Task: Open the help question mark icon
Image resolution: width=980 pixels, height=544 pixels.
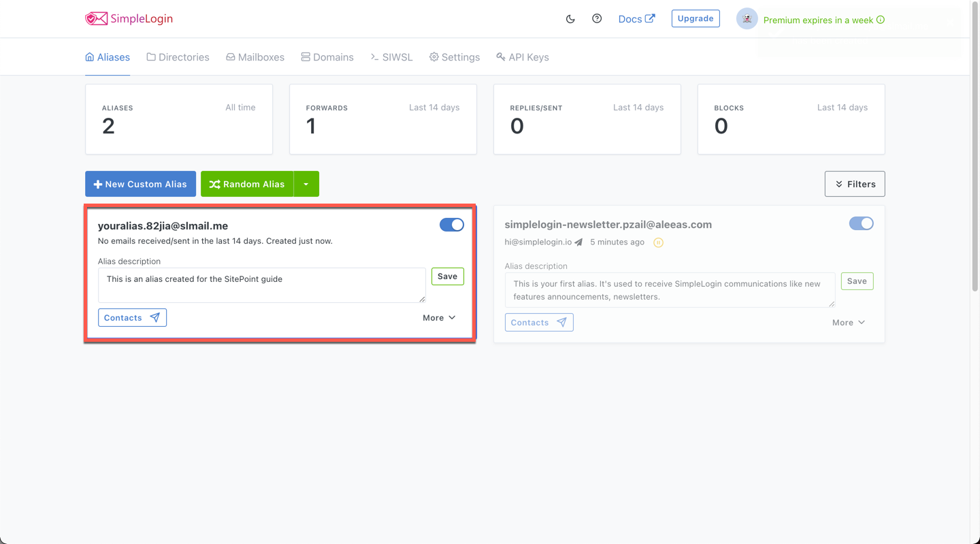Action: click(597, 18)
